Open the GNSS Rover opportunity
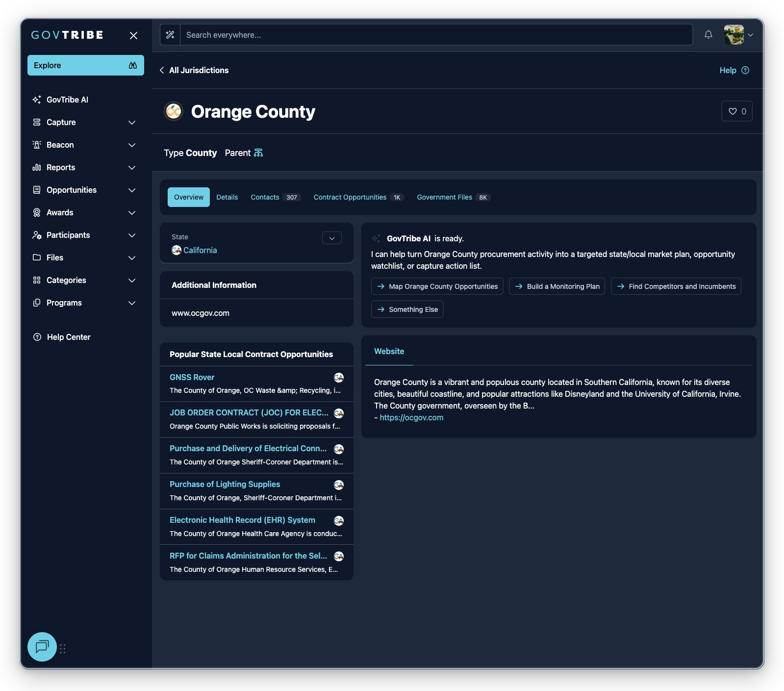The image size is (784, 691). (192, 377)
